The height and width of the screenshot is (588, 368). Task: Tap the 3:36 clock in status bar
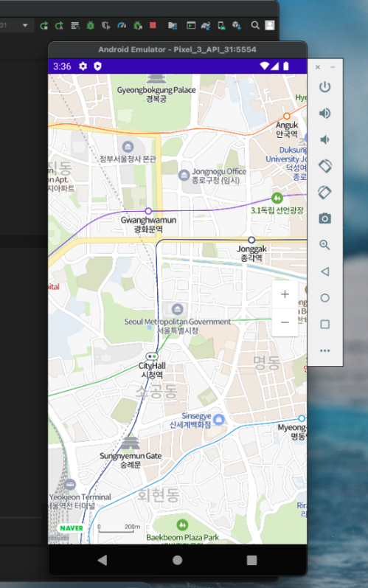coord(62,66)
